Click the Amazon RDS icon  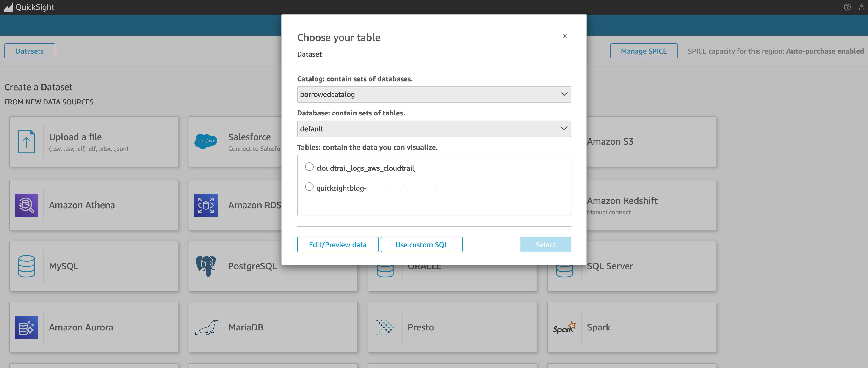coord(206,205)
